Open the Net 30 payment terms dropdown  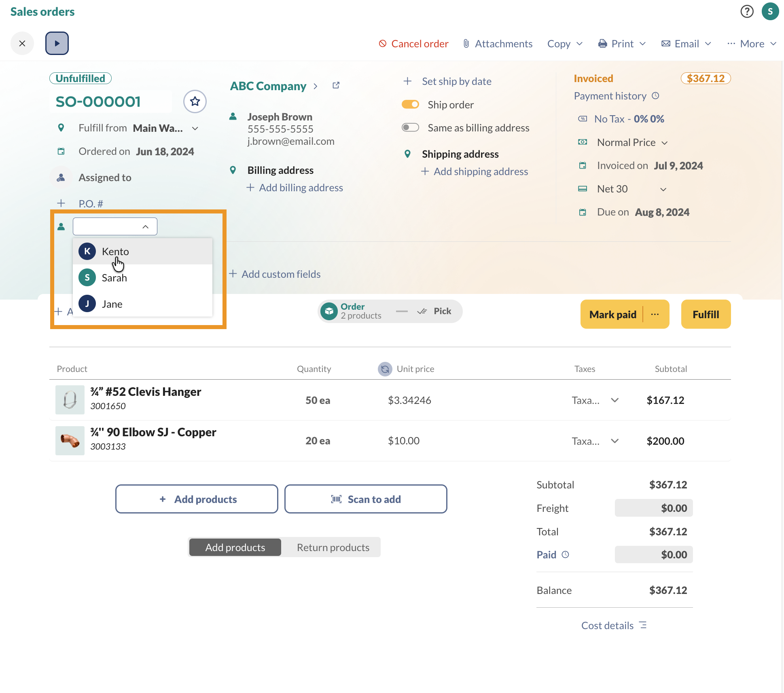663,189
